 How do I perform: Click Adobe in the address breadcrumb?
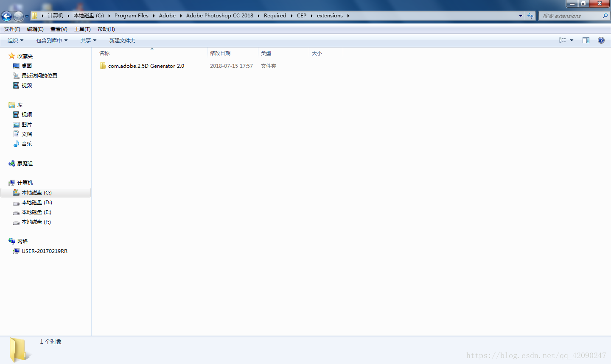coord(167,16)
